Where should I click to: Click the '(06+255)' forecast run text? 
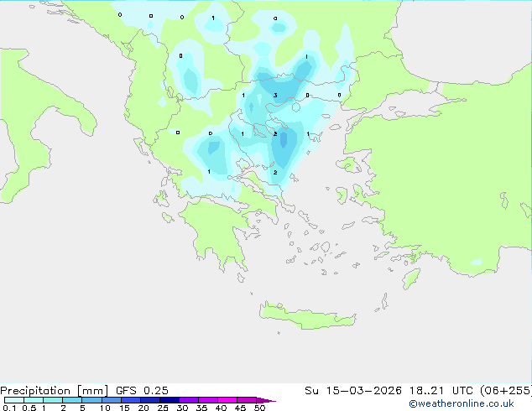tap(506, 391)
